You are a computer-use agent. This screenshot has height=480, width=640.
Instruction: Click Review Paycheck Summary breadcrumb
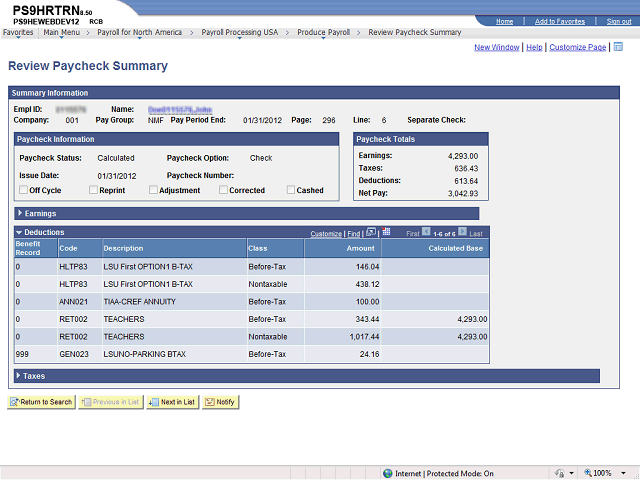pos(415,32)
